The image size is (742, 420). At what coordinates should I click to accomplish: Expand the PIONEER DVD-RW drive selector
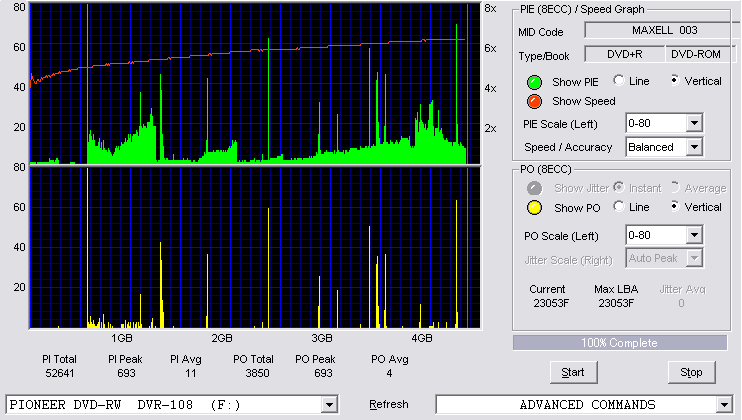[x=329, y=405]
